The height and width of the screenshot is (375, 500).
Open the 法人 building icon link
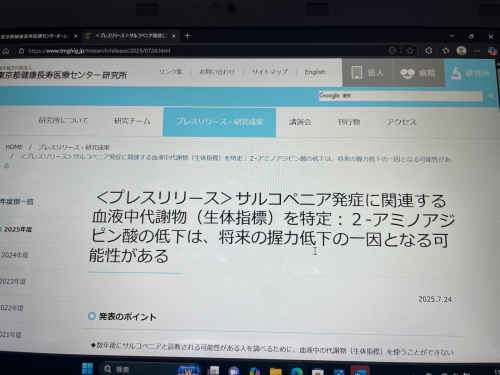tap(367, 73)
